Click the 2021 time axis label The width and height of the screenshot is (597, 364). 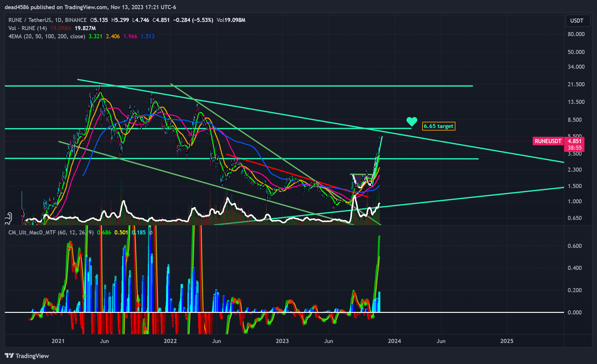click(x=58, y=341)
